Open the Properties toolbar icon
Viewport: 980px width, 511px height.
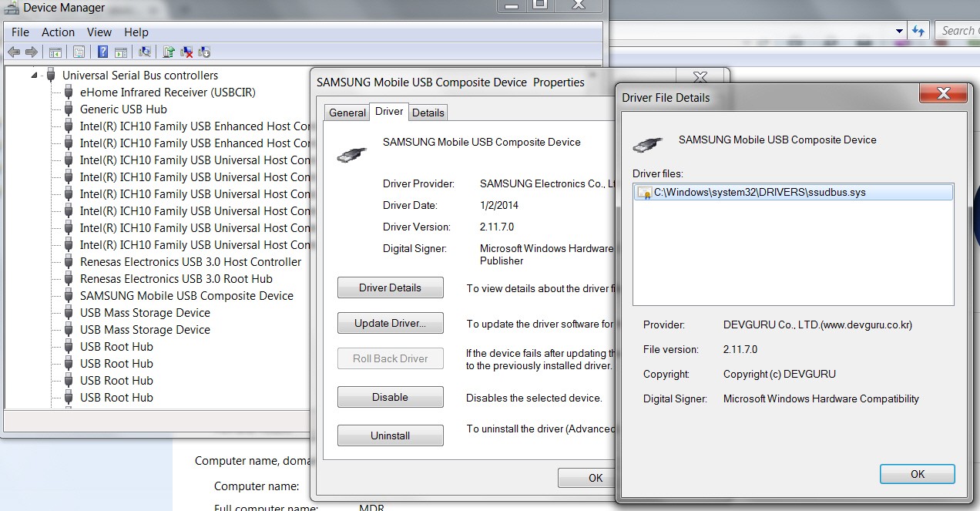click(79, 52)
